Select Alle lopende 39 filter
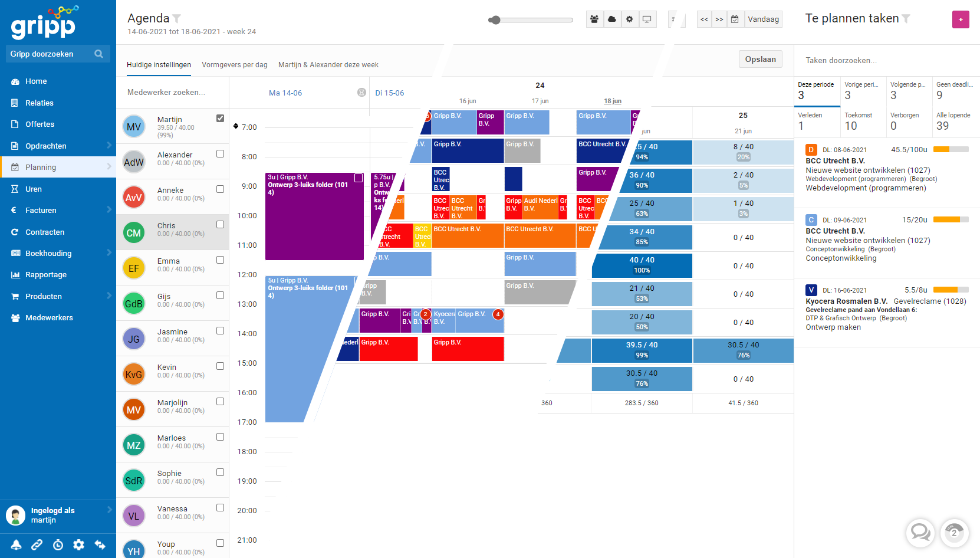 coord(955,122)
